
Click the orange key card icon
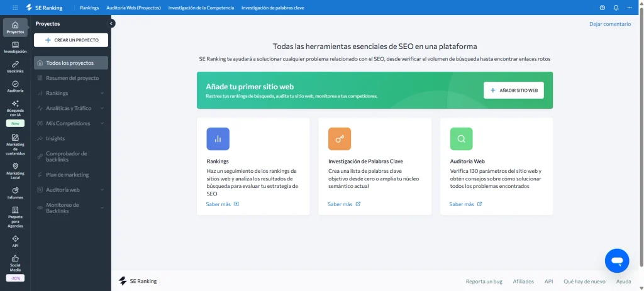point(339,139)
